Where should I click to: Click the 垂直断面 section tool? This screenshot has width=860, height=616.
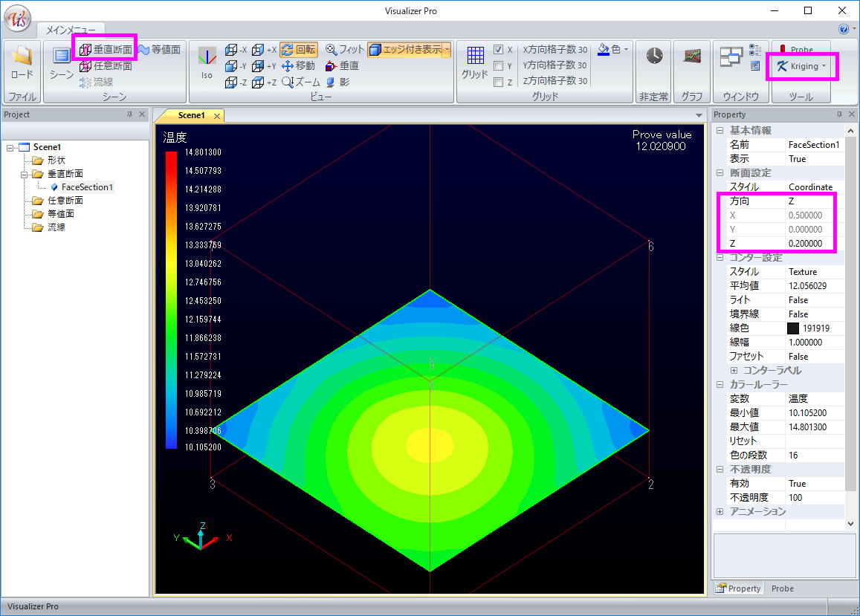(106, 50)
